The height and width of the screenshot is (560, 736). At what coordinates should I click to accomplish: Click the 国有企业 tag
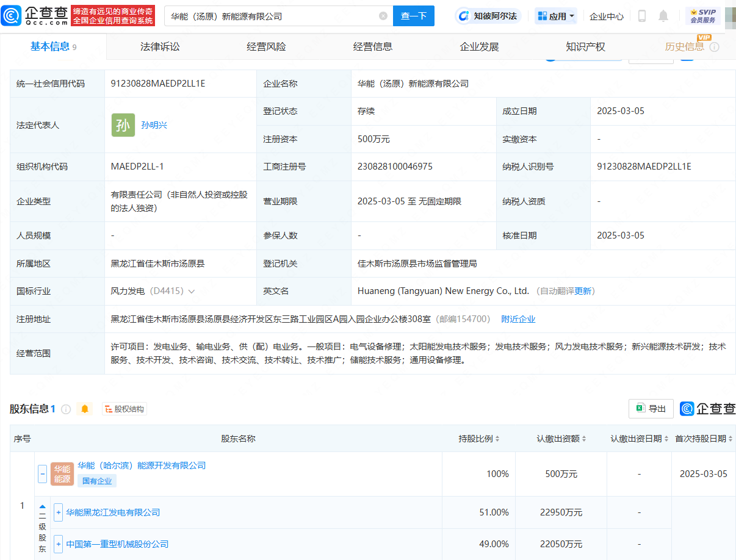(97, 481)
